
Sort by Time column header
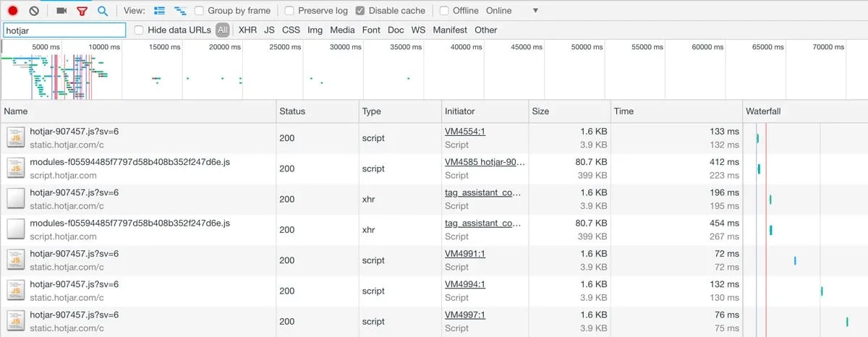click(677, 111)
